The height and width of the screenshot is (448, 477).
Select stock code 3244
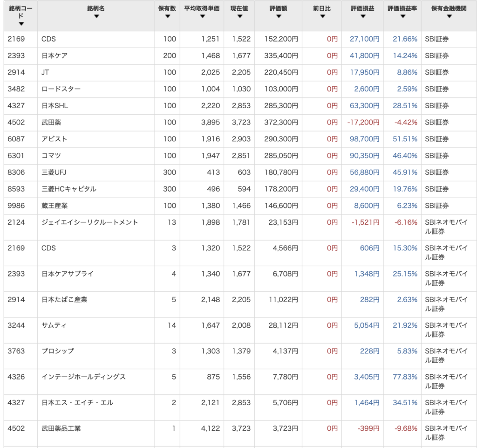[x=16, y=325]
